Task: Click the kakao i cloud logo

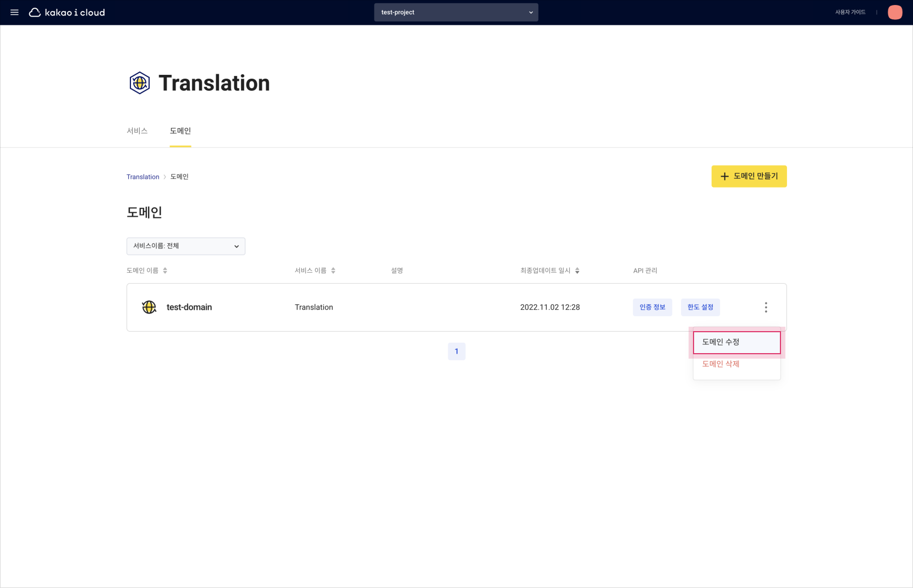Action: 67,12
